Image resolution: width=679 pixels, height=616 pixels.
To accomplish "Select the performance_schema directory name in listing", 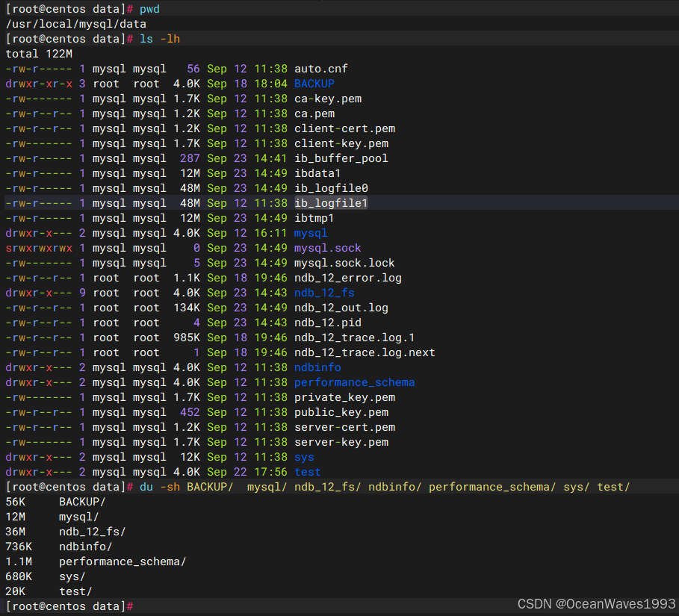I will coord(355,382).
